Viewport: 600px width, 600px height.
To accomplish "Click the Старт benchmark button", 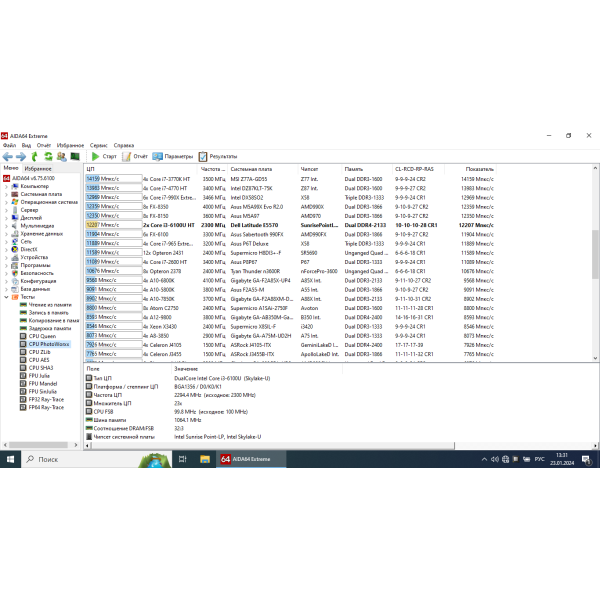I will pyautogui.click(x=104, y=156).
